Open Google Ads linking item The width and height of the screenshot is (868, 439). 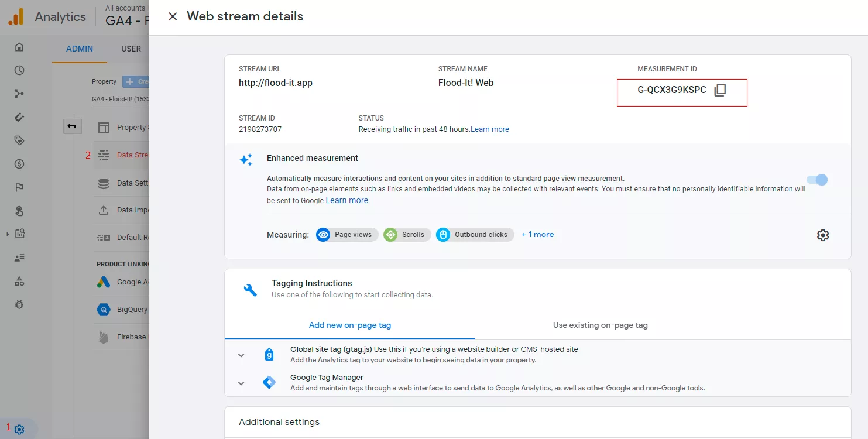121,282
